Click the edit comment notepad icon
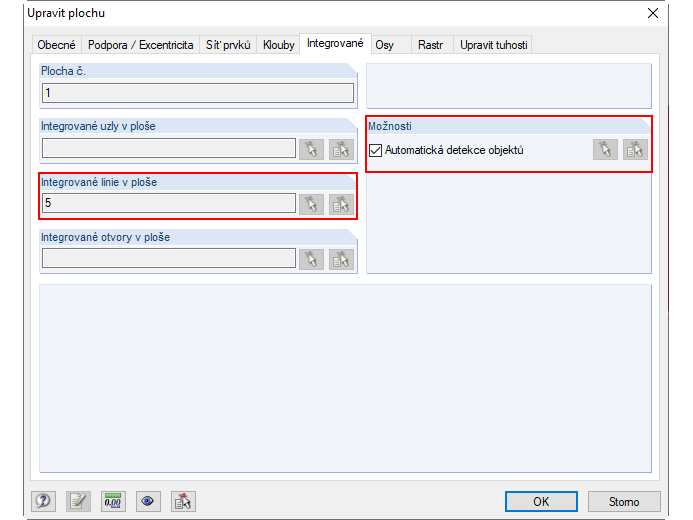 pyautogui.click(x=78, y=501)
